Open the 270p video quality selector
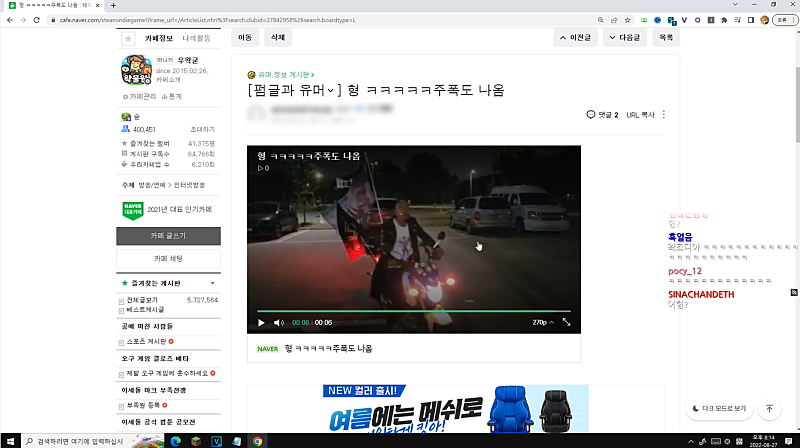This screenshot has height=448, width=800. [541, 323]
